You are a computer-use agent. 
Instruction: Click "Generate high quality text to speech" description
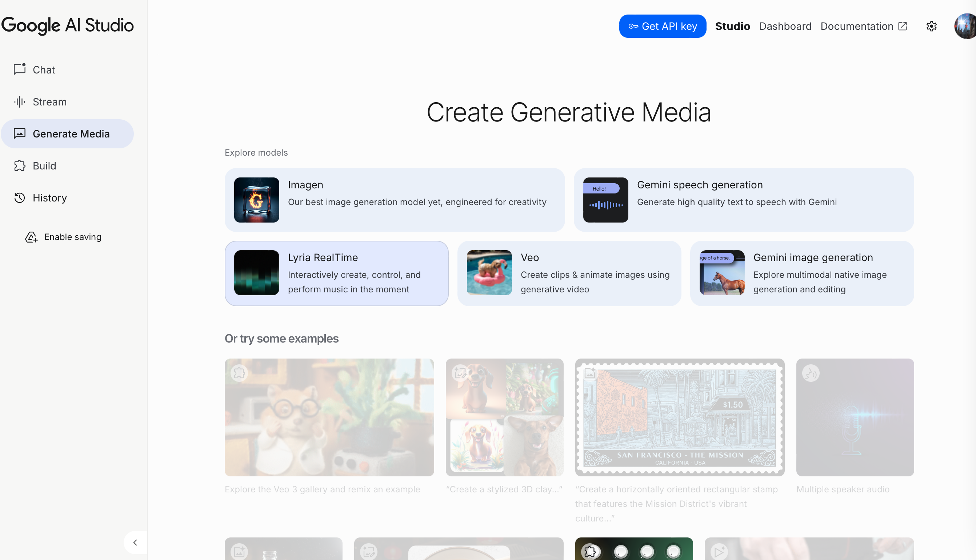(737, 202)
